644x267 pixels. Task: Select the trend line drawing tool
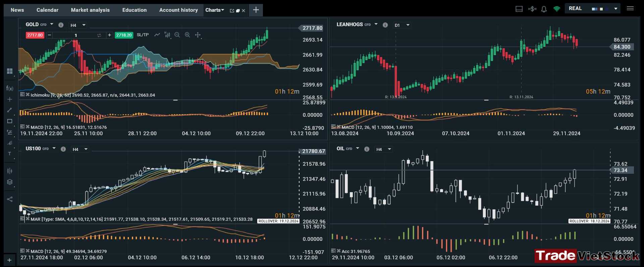coord(10,110)
